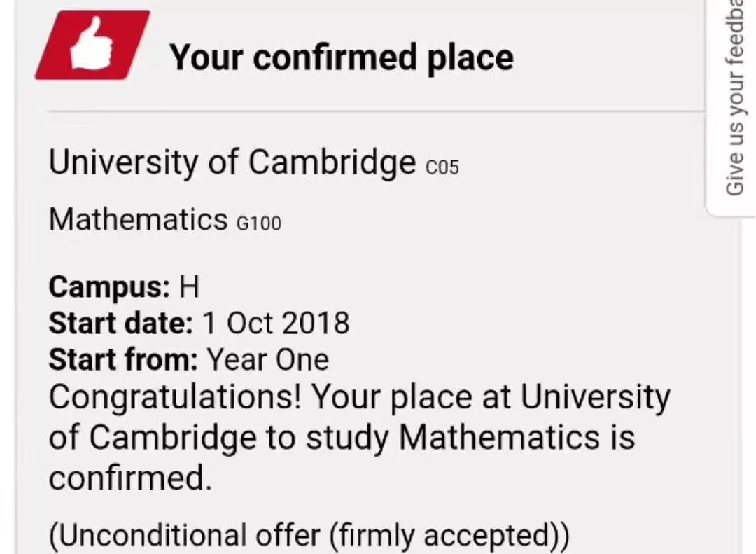The height and width of the screenshot is (554, 756).
Task: Click Unconditional offer firmly accepted text
Action: pyautogui.click(x=309, y=536)
